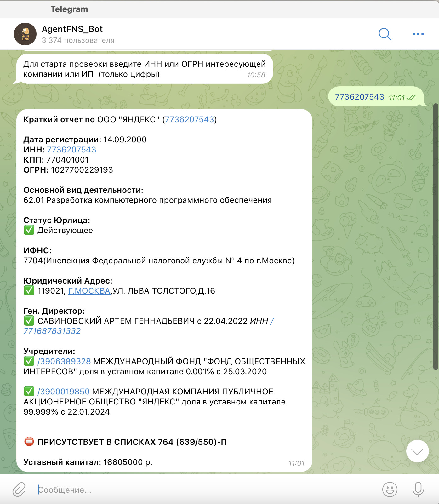This screenshot has width=439, height=504.
Task: Attach a file with the paperclip icon
Action: (19, 490)
